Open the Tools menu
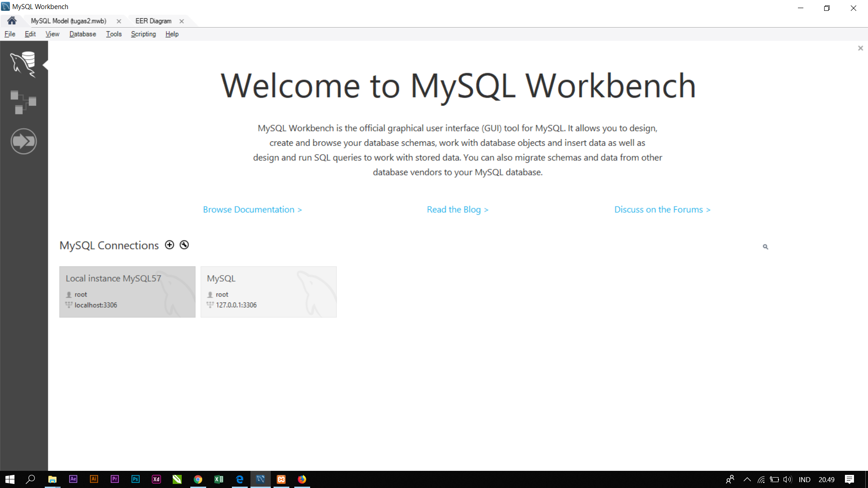The width and height of the screenshot is (868, 488). [114, 34]
